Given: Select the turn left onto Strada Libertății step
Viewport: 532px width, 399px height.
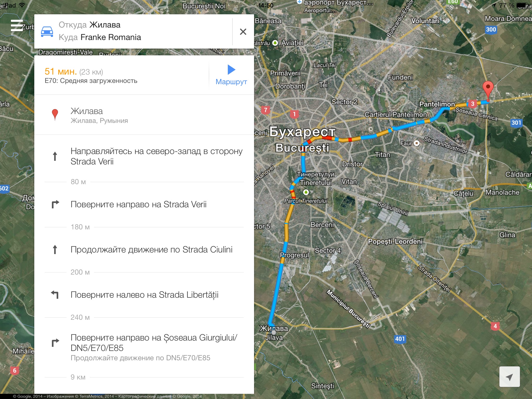Looking at the screenshot, I should (144, 295).
